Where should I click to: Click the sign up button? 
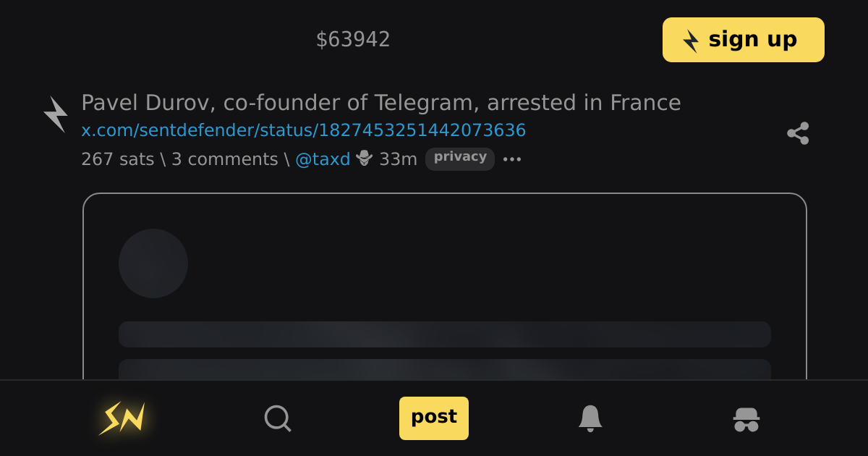point(743,40)
